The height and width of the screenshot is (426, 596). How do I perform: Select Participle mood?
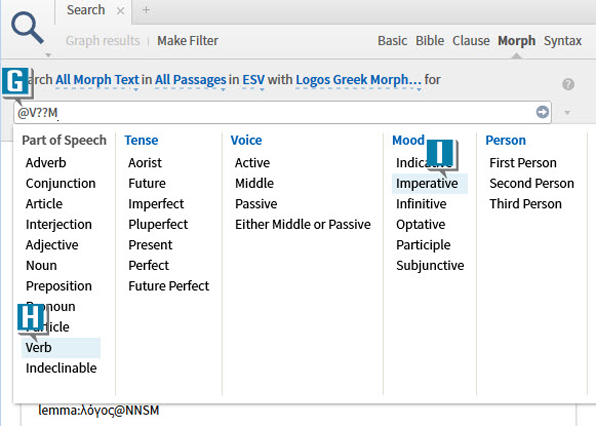point(423,245)
